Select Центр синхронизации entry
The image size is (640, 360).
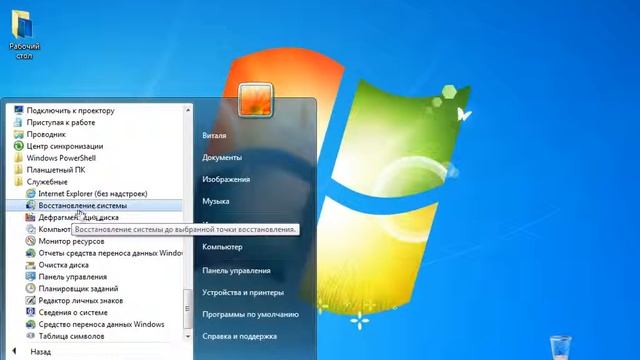[x=65, y=146]
